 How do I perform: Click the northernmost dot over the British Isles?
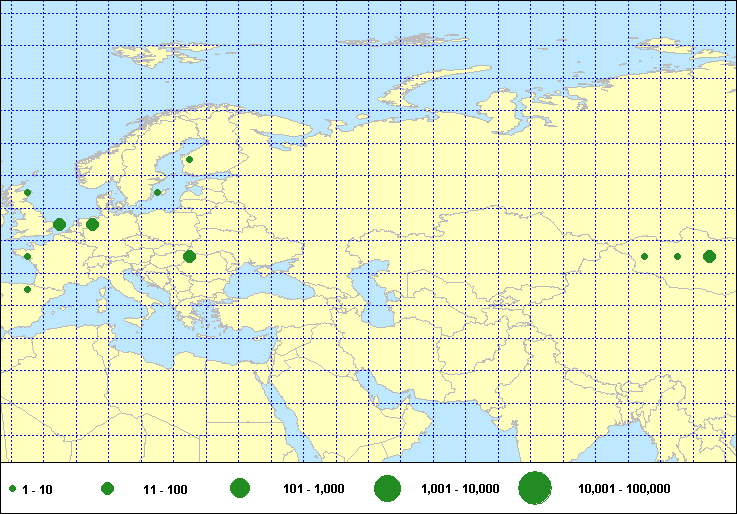coord(28,192)
